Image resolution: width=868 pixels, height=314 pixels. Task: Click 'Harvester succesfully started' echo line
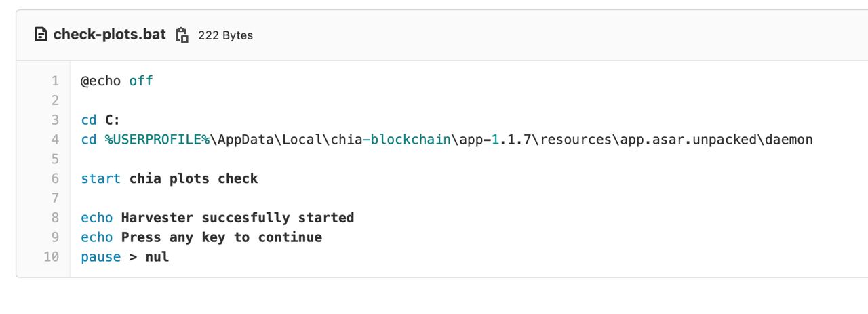coord(218,218)
